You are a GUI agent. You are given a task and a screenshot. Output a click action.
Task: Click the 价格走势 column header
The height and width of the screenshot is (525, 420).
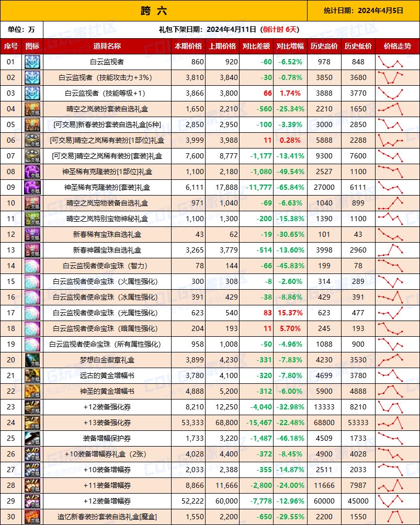point(397,46)
